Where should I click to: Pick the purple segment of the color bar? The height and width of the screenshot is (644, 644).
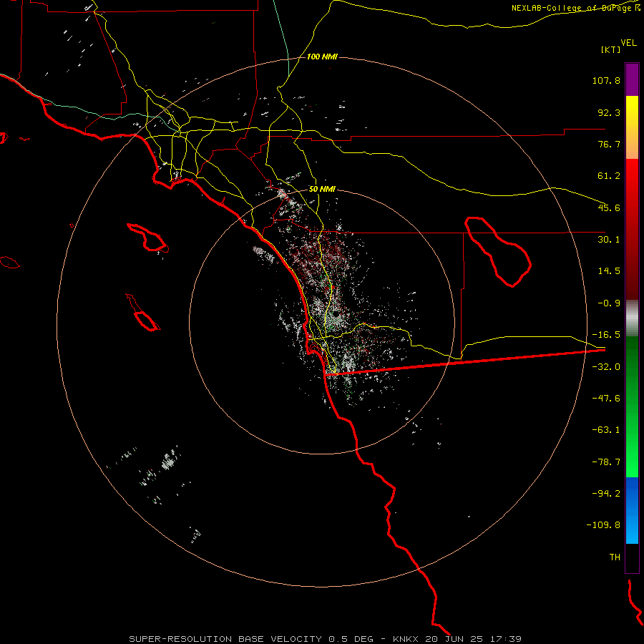click(632, 79)
